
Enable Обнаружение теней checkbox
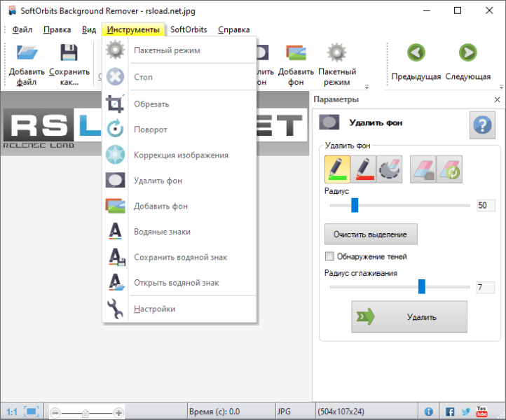pyautogui.click(x=329, y=256)
